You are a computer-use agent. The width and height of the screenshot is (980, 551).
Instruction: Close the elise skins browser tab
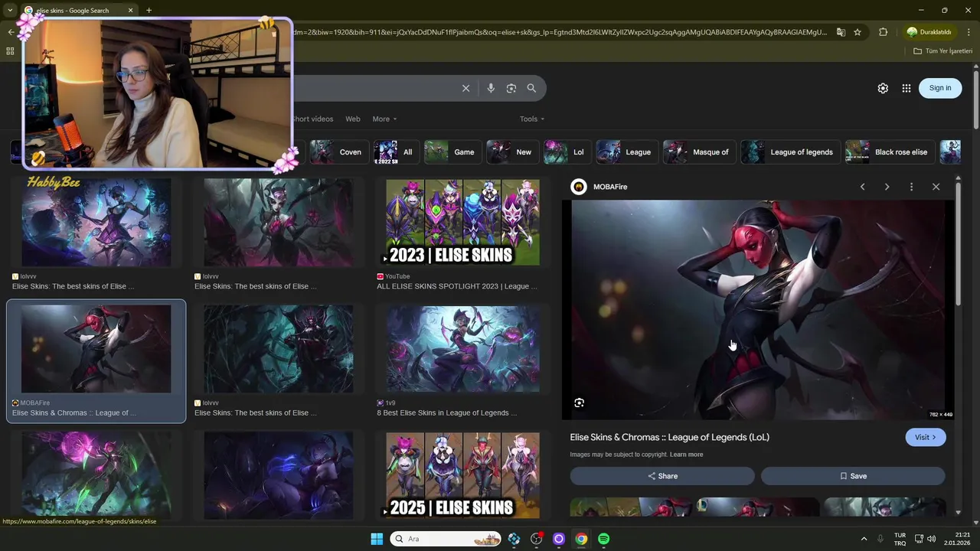point(131,11)
